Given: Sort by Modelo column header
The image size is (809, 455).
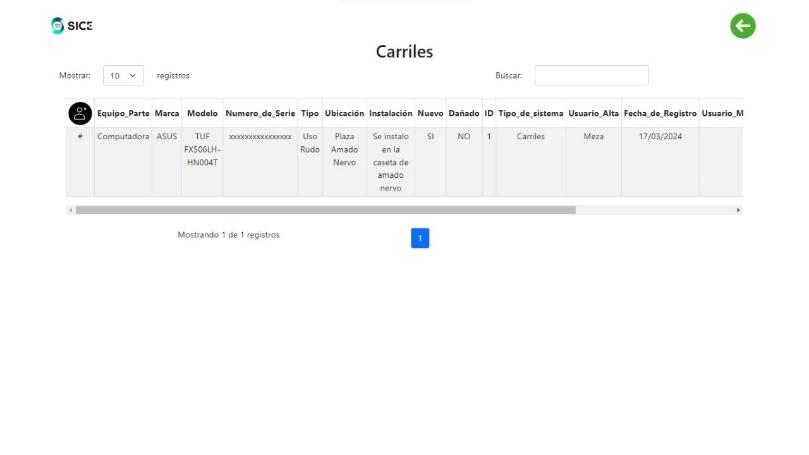Looking at the screenshot, I should 202,113.
